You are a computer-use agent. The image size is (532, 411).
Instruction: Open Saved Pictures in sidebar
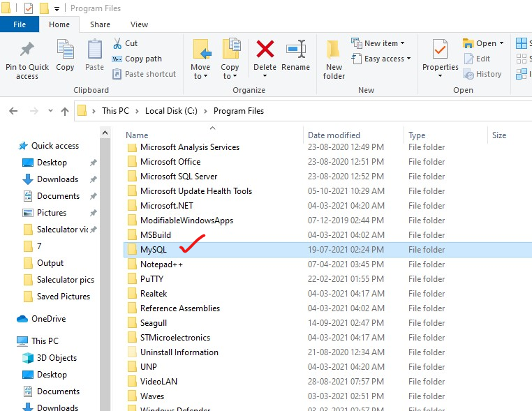point(57,297)
